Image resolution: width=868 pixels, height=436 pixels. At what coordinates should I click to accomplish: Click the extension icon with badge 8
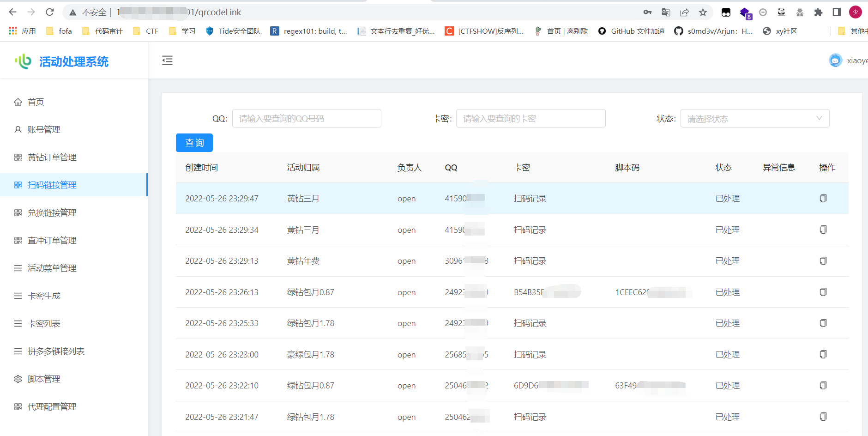(745, 13)
